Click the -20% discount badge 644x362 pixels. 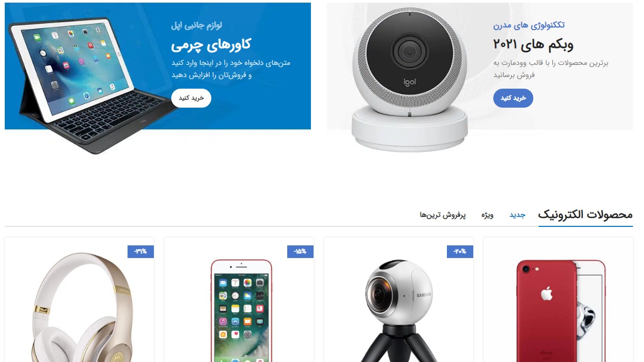460,252
